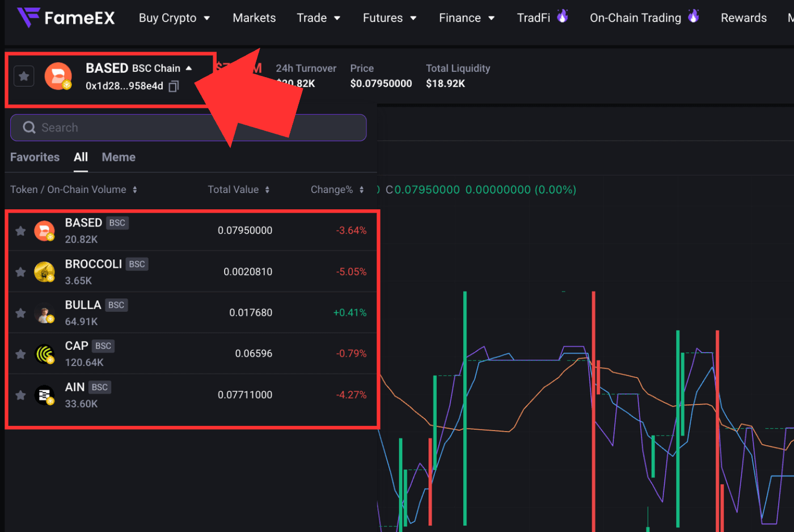The image size is (794, 532).
Task: Star the CAP token row
Action: coord(20,354)
